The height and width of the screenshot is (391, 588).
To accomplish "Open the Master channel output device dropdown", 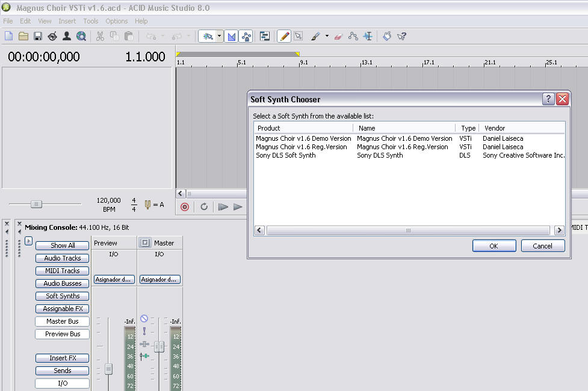I will pyautogui.click(x=159, y=280).
